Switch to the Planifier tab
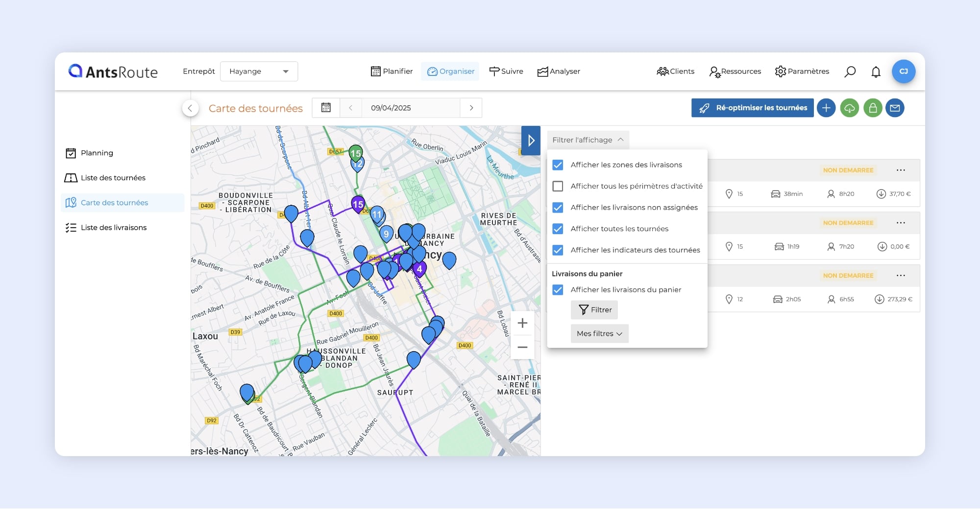The image size is (980, 509). point(392,72)
